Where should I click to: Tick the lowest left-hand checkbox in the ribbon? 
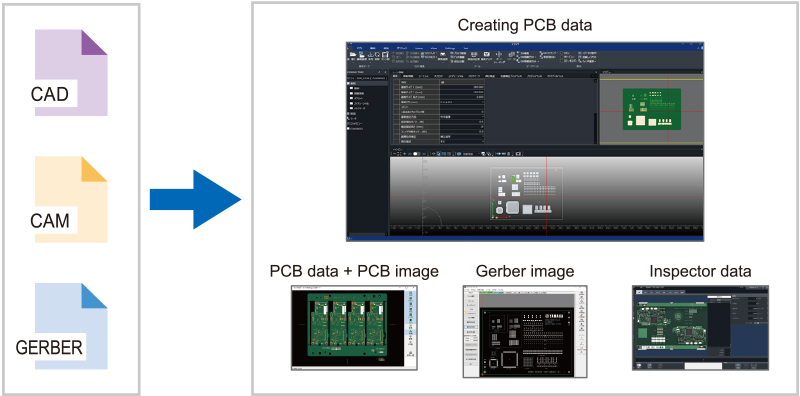pyautogui.click(x=393, y=61)
